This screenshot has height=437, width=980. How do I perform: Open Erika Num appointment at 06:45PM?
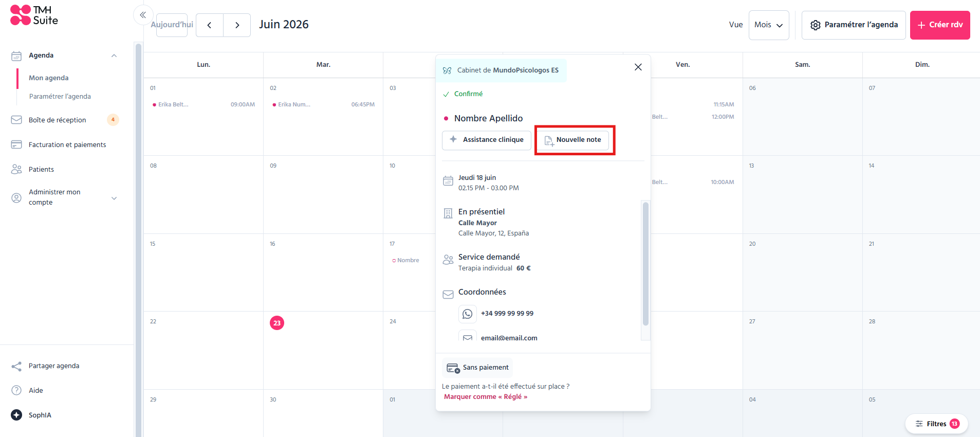point(324,104)
